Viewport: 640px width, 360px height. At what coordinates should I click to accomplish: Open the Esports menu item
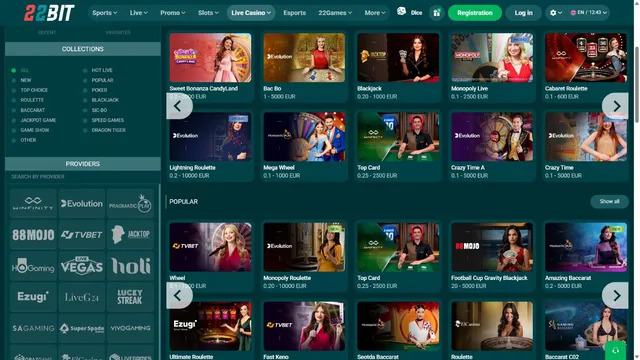295,13
